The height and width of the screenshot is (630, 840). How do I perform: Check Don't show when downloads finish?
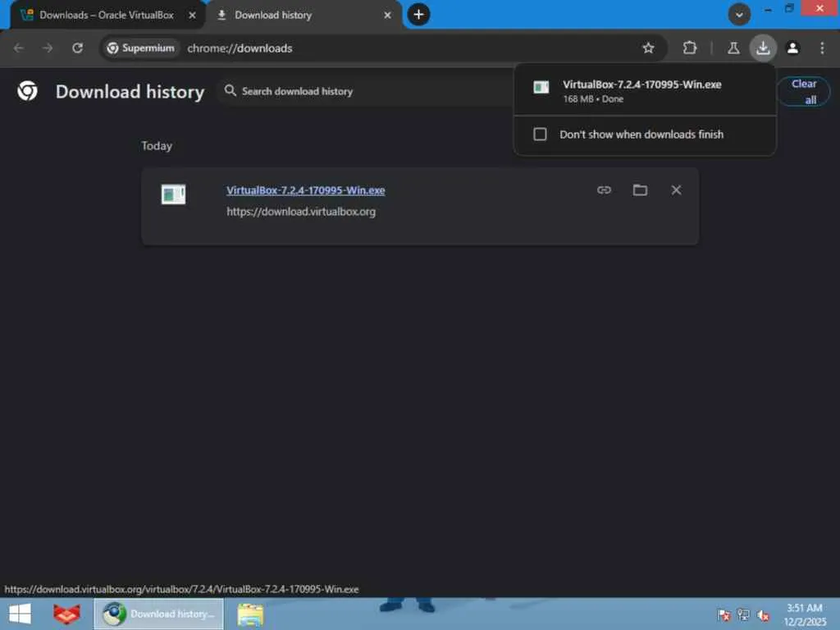coord(540,134)
